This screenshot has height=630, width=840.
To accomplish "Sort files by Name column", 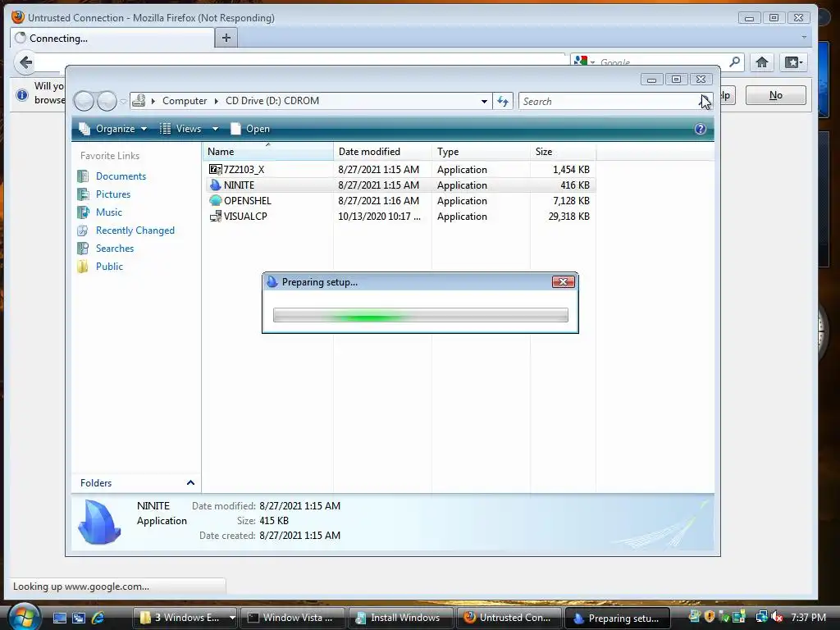I will coord(268,152).
